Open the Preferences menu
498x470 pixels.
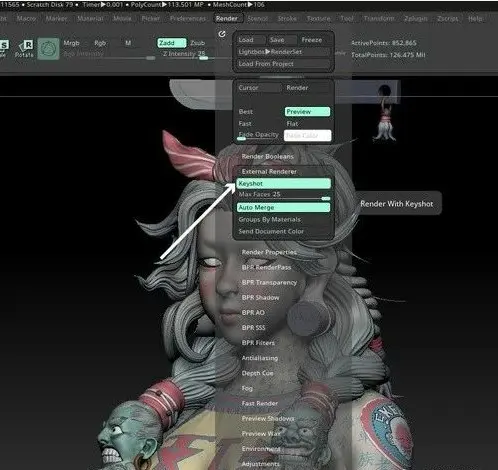(x=188, y=19)
